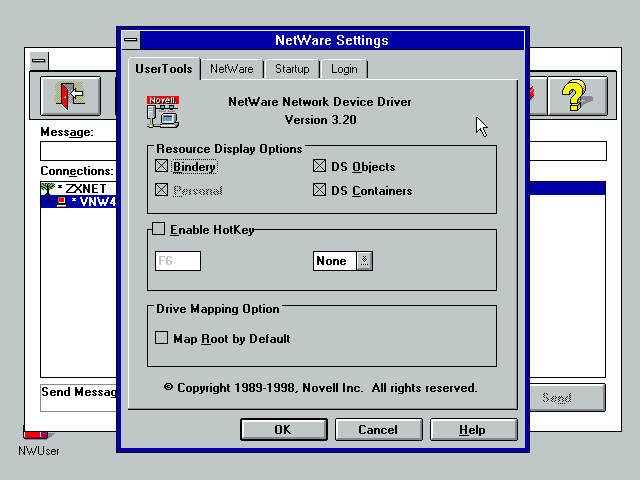Click the F6 hotkey input field

coord(178,261)
